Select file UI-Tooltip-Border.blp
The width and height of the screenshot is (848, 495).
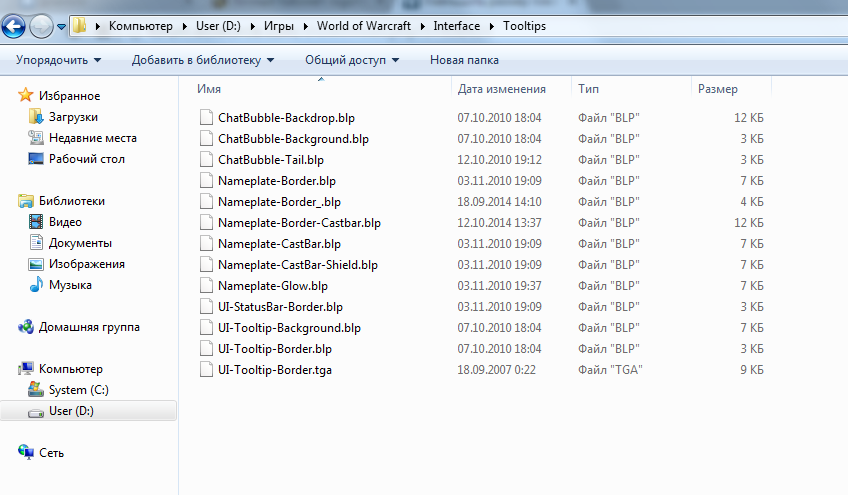275,349
